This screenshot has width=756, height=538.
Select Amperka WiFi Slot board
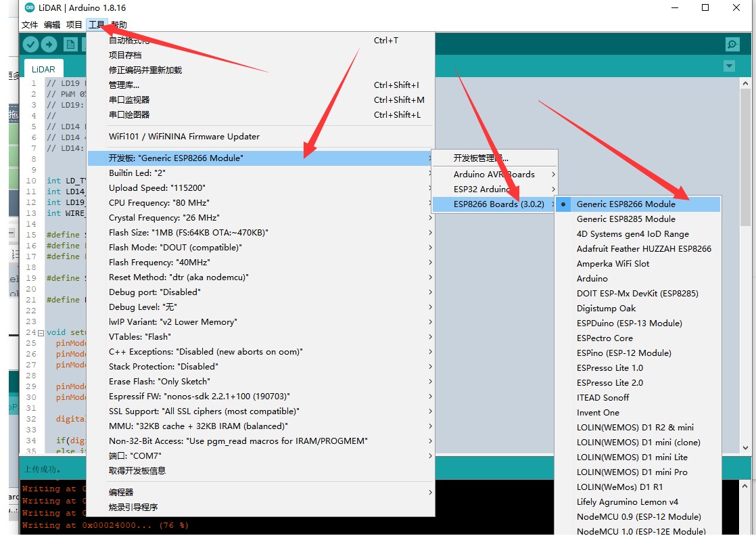[x=638, y=264]
